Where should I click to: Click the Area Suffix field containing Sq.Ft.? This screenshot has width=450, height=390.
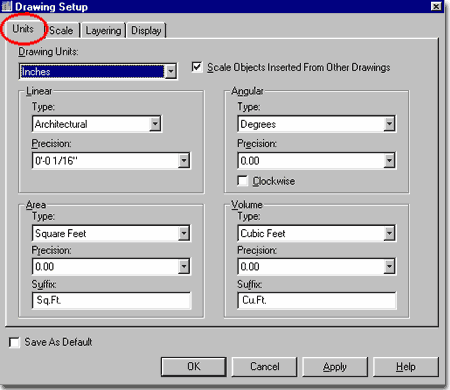pos(111,300)
